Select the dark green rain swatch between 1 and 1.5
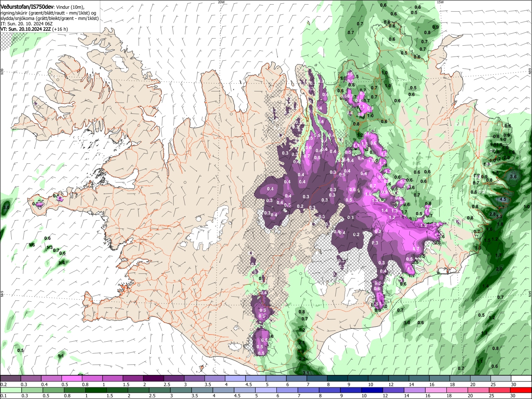The height and width of the screenshot is (399, 532). 96,390
